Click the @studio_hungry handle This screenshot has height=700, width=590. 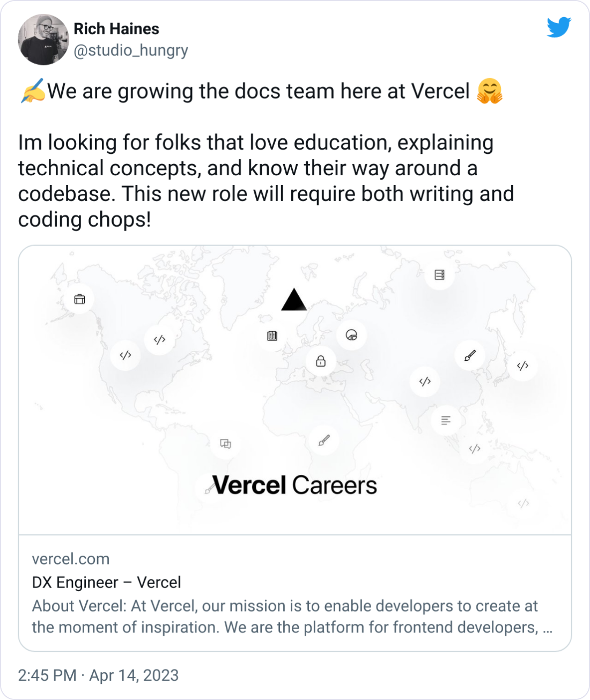[130, 50]
